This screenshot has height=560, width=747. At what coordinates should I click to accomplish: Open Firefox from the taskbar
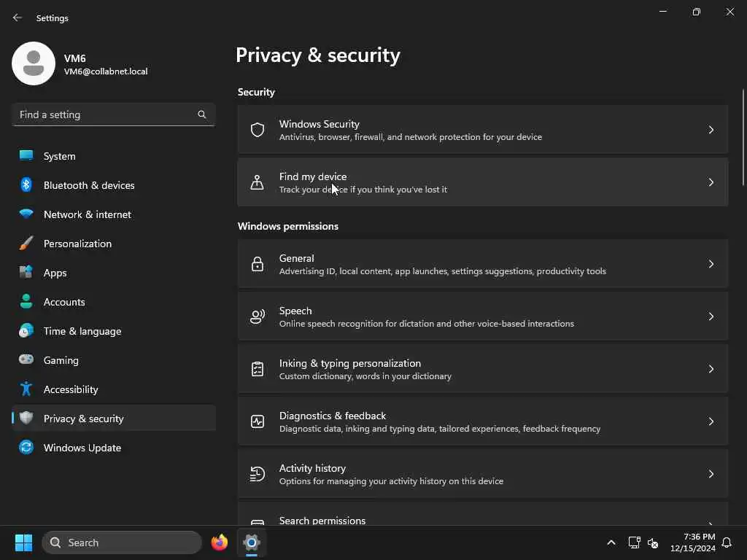[x=220, y=542]
